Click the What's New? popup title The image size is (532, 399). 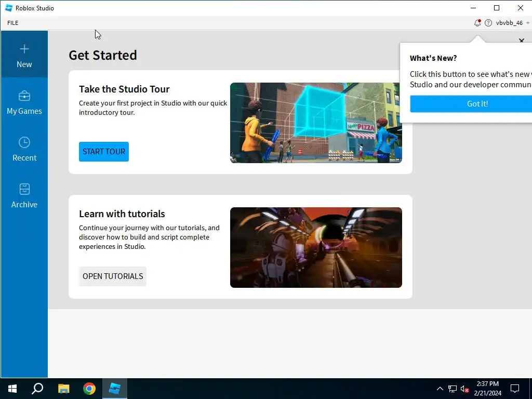433,58
